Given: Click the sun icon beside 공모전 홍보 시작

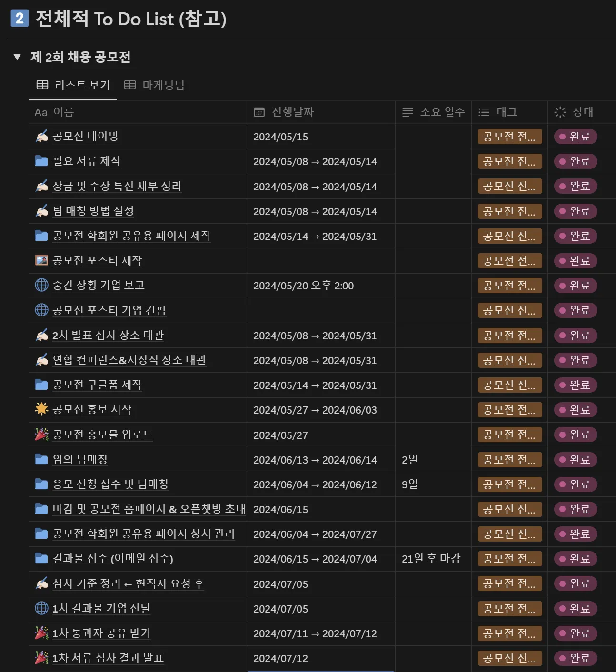Looking at the screenshot, I should 41,409.
